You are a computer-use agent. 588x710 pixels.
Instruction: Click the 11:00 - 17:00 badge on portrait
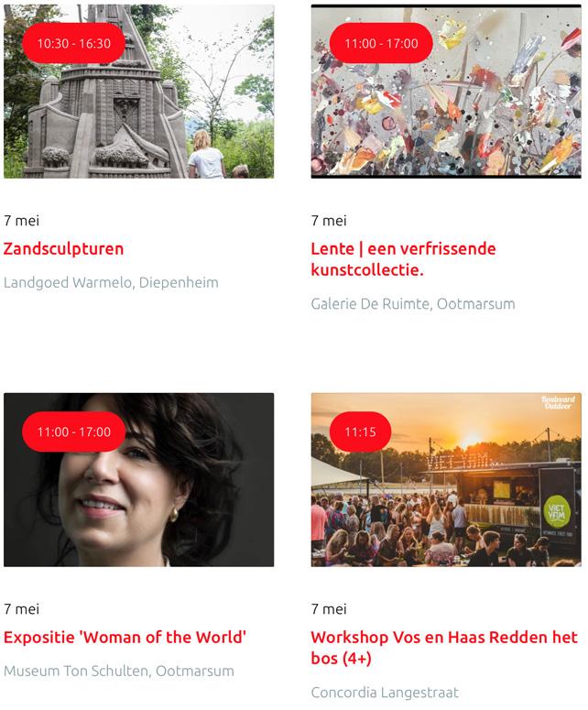click(74, 432)
